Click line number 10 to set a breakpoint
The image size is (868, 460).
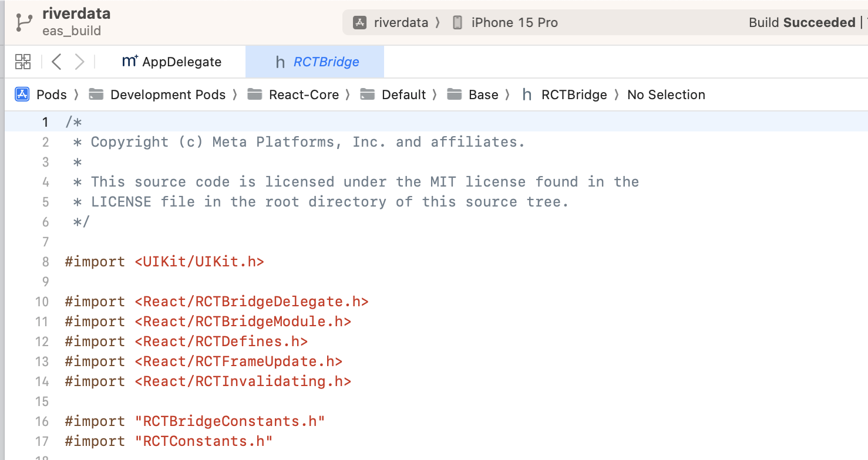tap(42, 301)
